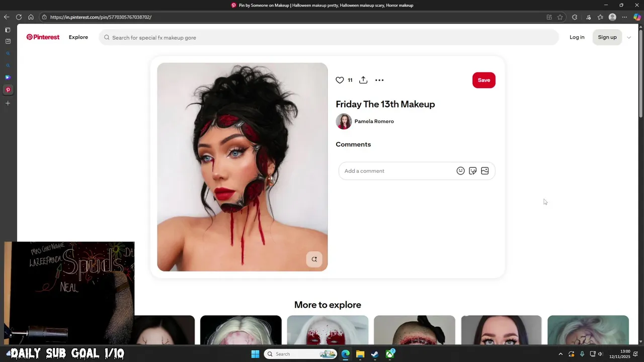This screenshot has height=362, width=644.
Task: Open browser extensions menu
Action: coord(575,17)
